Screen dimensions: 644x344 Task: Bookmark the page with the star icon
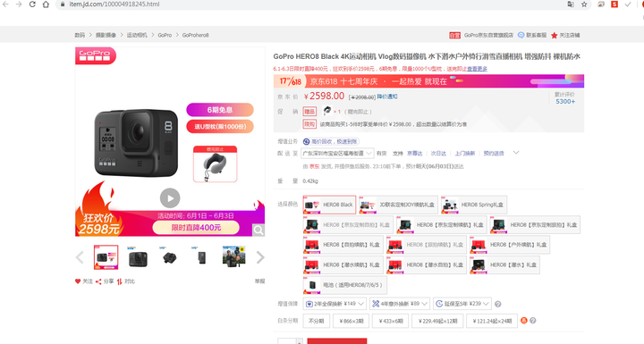(x=584, y=4)
